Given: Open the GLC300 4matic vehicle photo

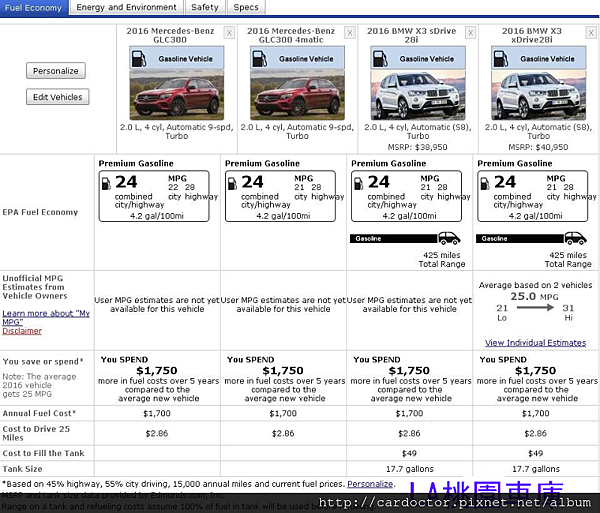Looking at the screenshot, I should [297, 95].
